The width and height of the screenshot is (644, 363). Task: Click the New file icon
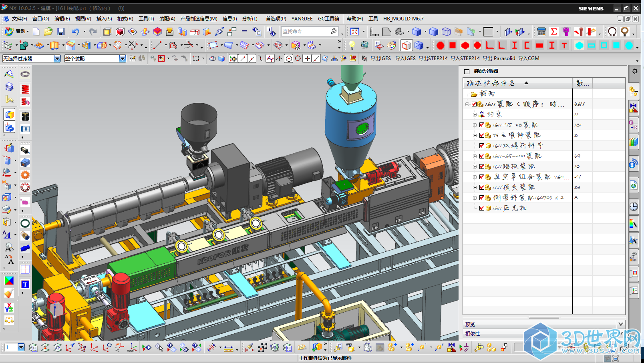(x=36, y=32)
